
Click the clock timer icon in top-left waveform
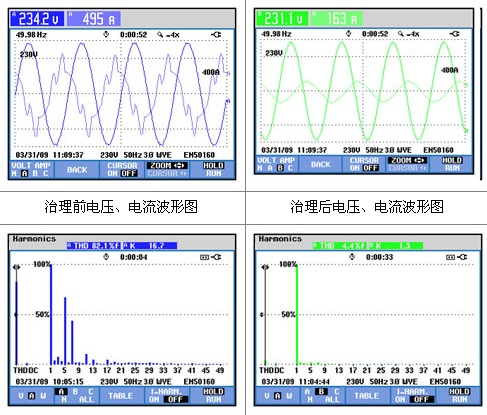click(x=106, y=34)
